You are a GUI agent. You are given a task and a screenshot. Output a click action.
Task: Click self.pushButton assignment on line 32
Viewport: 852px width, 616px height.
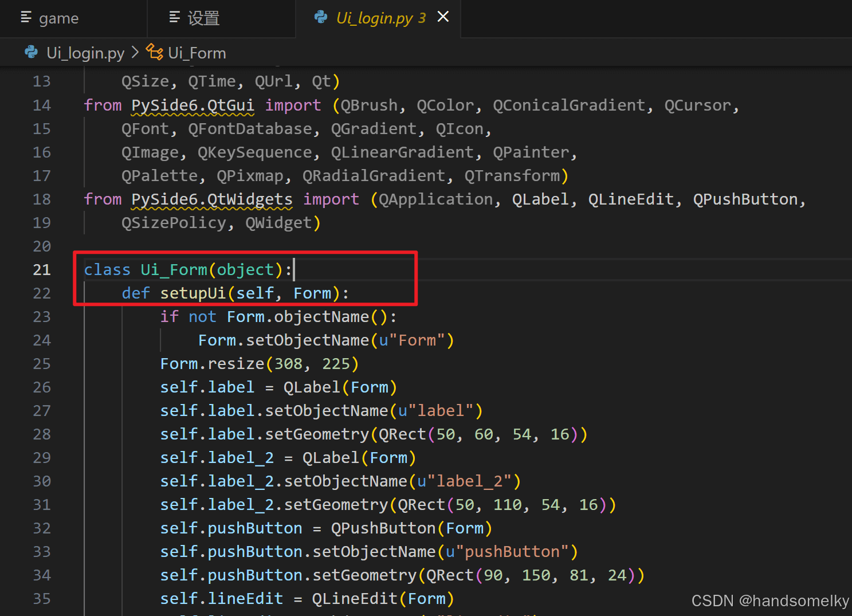[x=231, y=528]
